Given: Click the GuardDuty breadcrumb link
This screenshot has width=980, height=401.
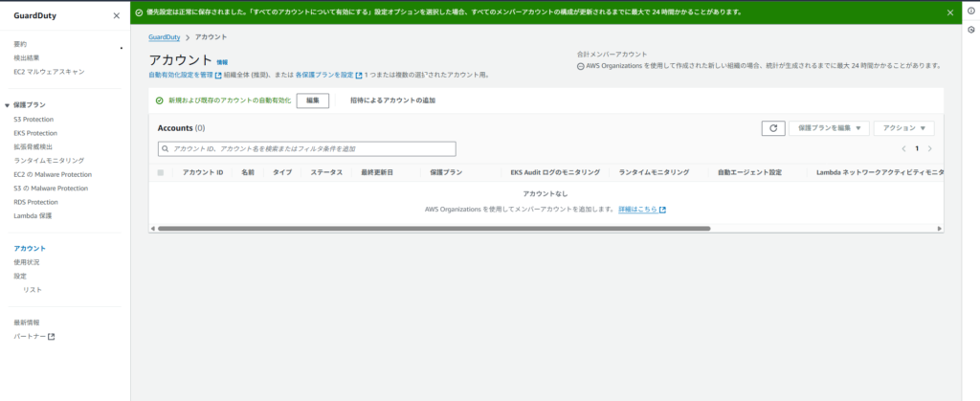Looking at the screenshot, I should click(165, 37).
